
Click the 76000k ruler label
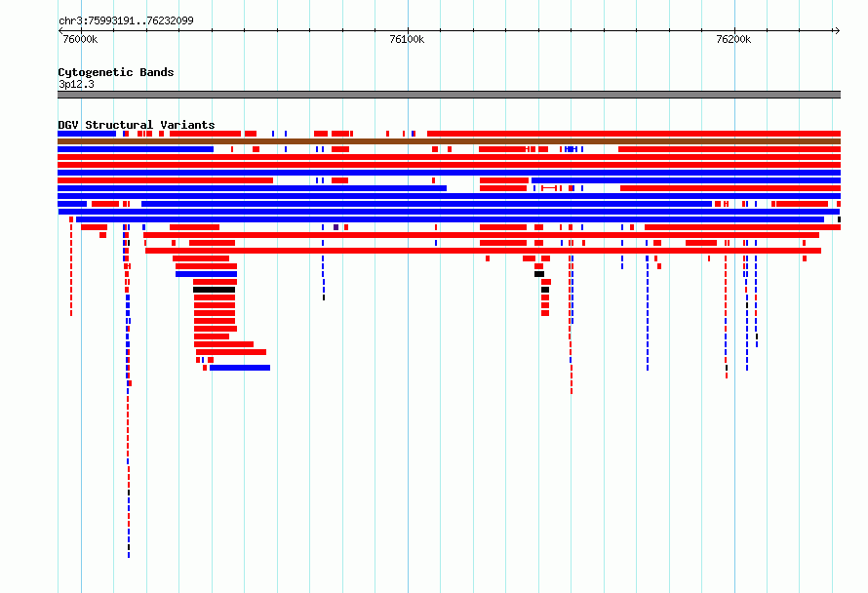[x=80, y=39]
